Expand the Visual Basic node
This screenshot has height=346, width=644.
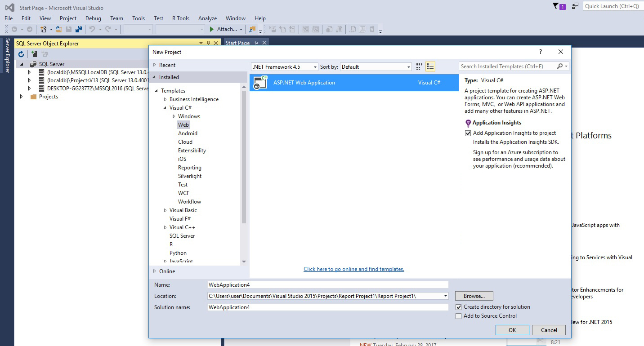165,210
